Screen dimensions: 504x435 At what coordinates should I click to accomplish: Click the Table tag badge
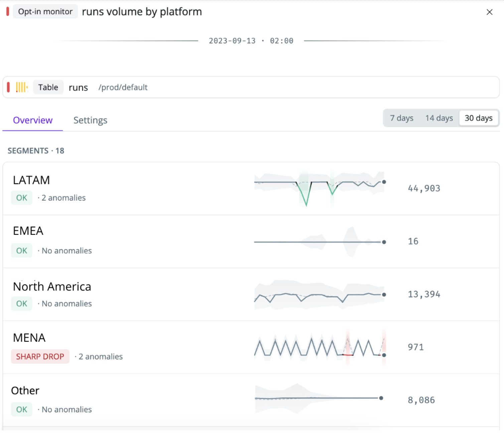(48, 87)
